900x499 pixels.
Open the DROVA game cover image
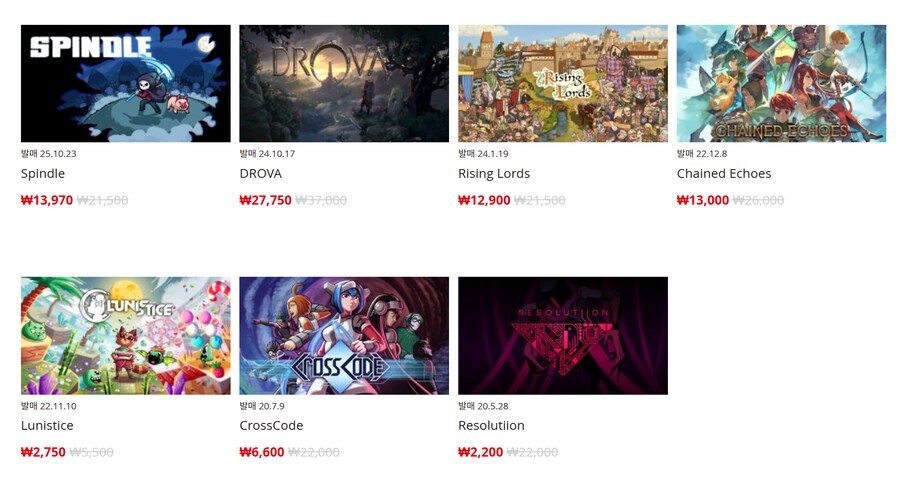tap(344, 83)
